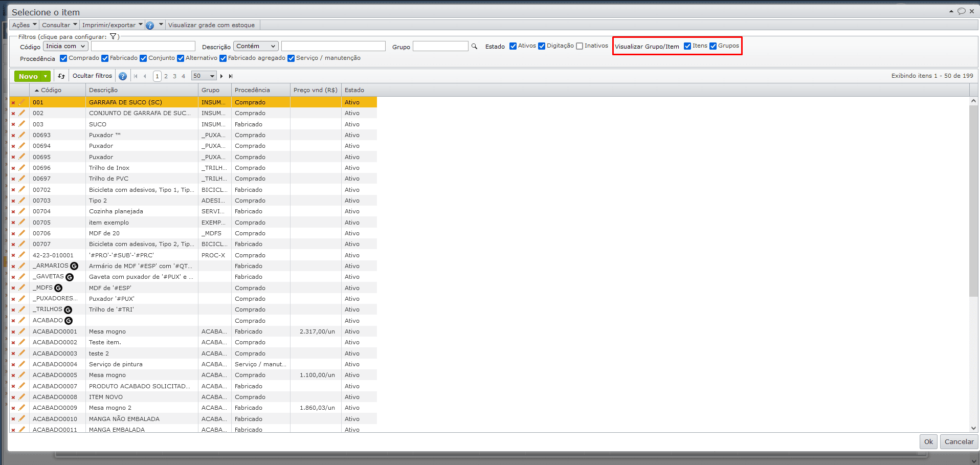
Task: Open the Imprimir/exportar menu
Action: [113, 25]
